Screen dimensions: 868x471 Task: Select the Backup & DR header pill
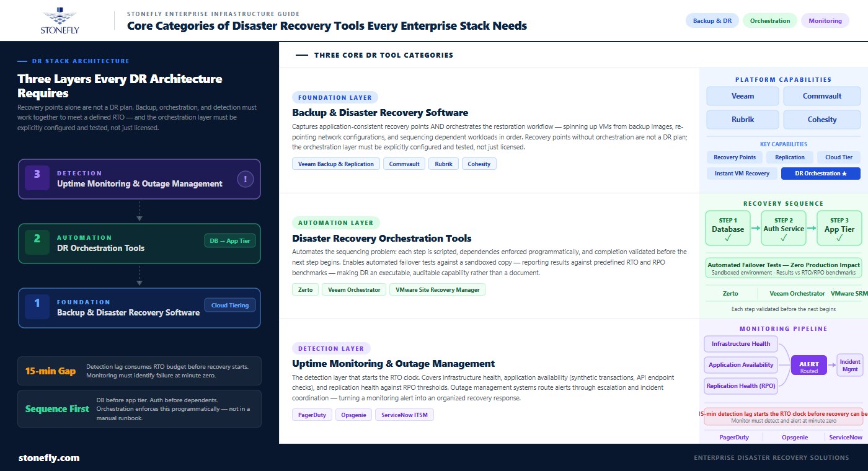[x=712, y=20]
